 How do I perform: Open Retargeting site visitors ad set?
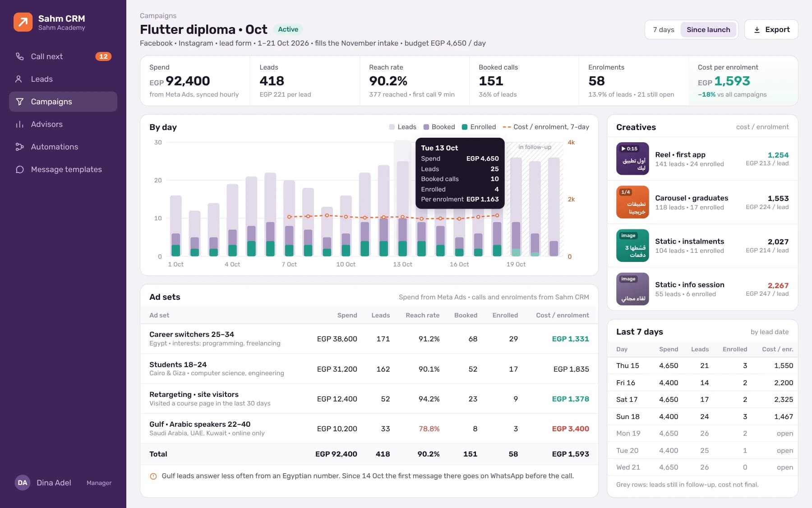369,399
